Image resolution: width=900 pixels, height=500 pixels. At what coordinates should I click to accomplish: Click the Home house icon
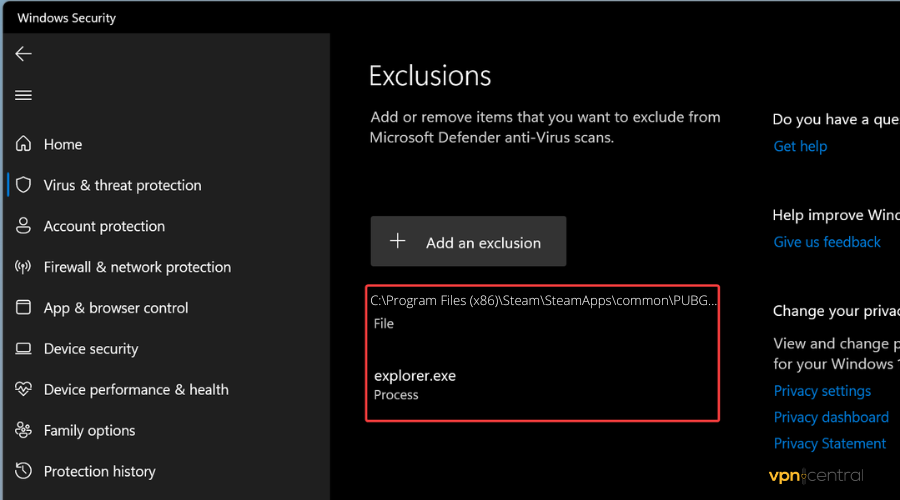coord(23,144)
